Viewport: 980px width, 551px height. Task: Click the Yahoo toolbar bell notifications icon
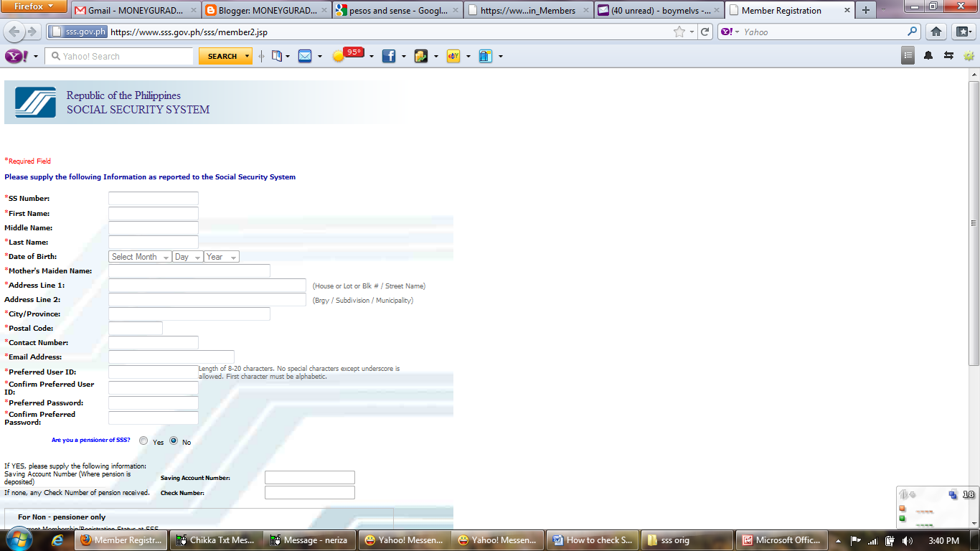928,55
